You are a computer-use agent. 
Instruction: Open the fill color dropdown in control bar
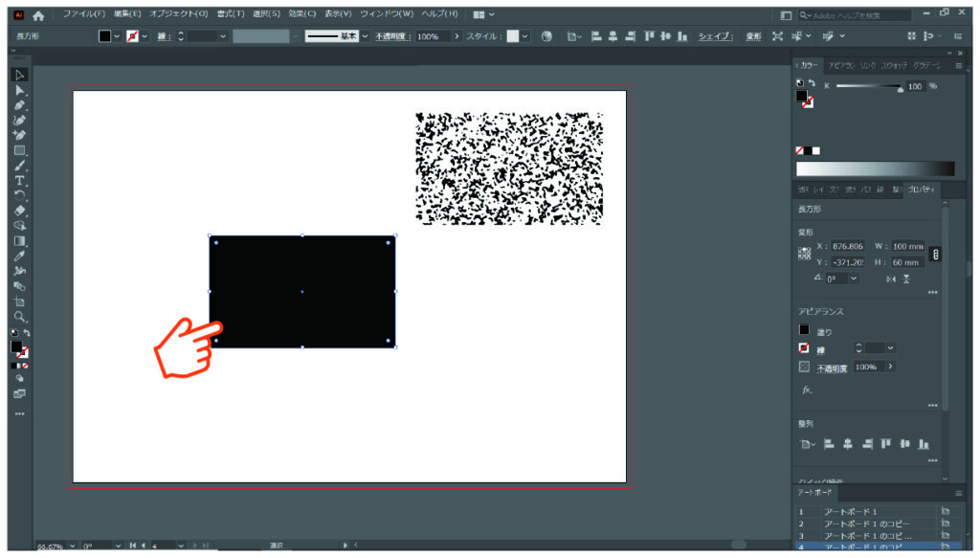point(117,36)
